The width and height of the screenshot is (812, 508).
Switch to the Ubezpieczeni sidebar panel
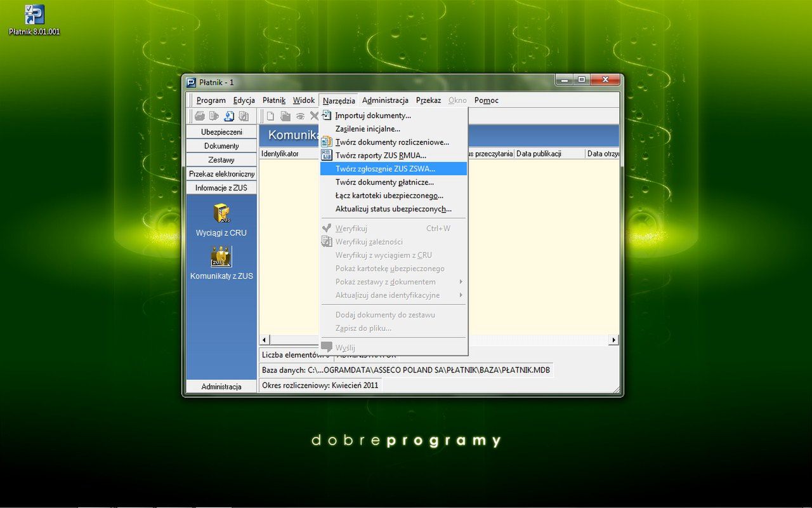pos(221,132)
